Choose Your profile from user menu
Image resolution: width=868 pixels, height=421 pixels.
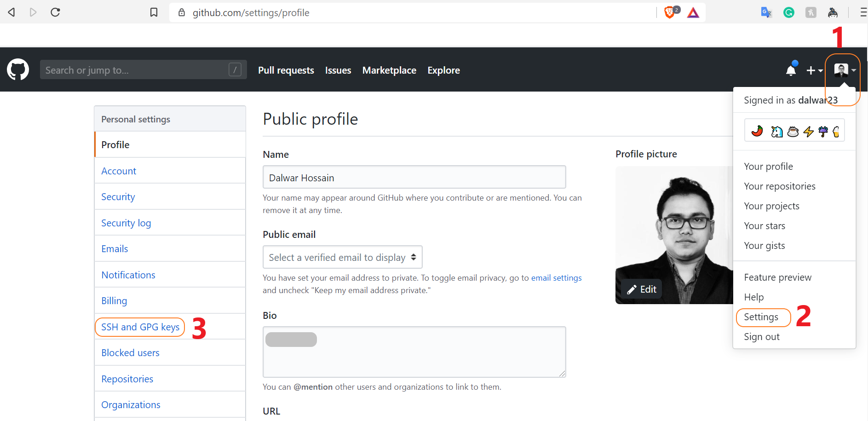coord(768,167)
